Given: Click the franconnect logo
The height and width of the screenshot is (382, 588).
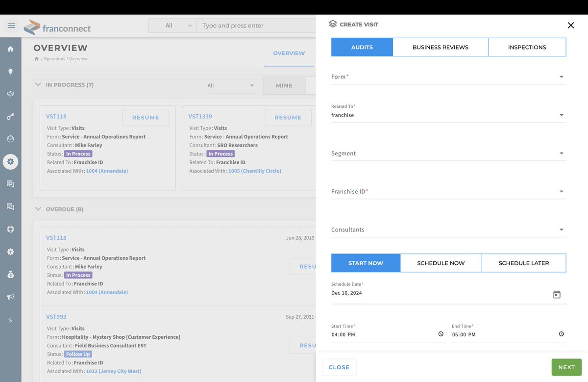Looking at the screenshot, I should pos(57,27).
